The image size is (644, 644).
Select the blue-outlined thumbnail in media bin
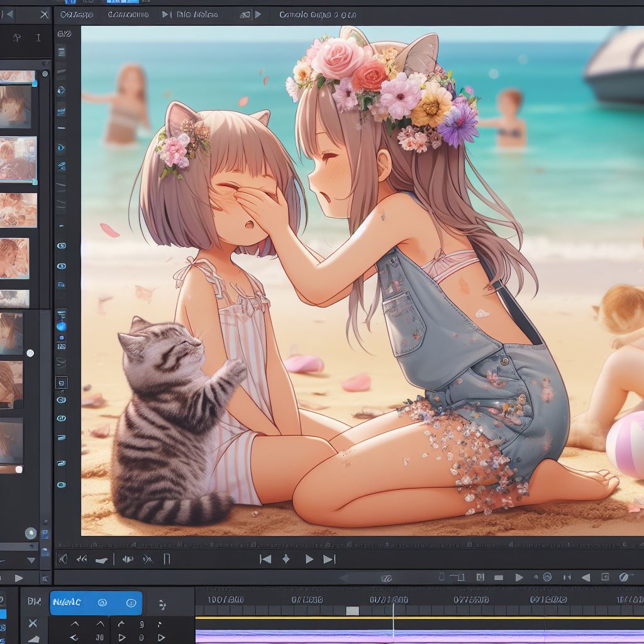coord(18,158)
